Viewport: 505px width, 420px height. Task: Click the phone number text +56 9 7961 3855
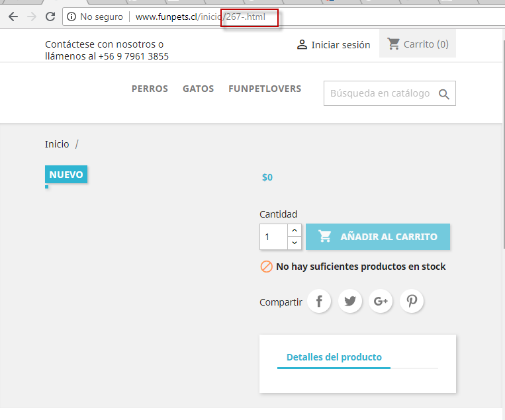pyautogui.click(x=134, y=56)
